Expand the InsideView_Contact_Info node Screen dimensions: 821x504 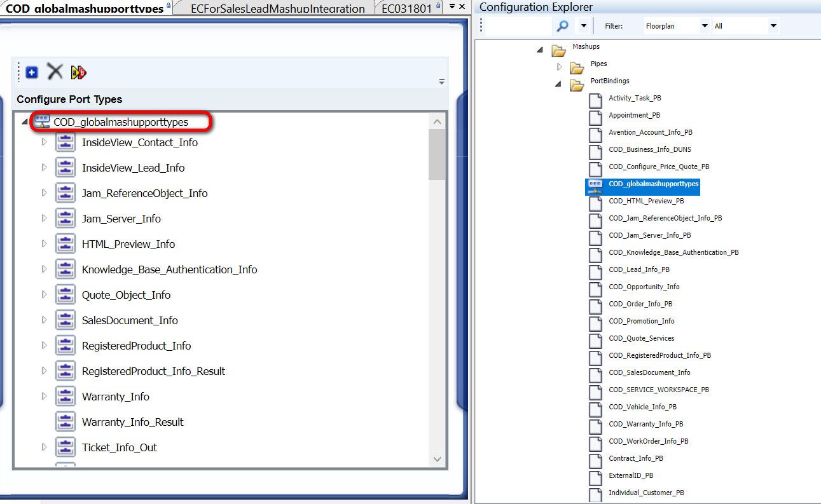(x=44, y=142)
